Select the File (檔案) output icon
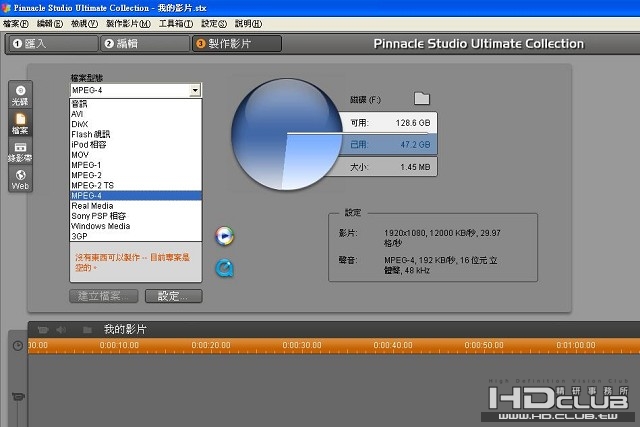 (x=20, y=123)
